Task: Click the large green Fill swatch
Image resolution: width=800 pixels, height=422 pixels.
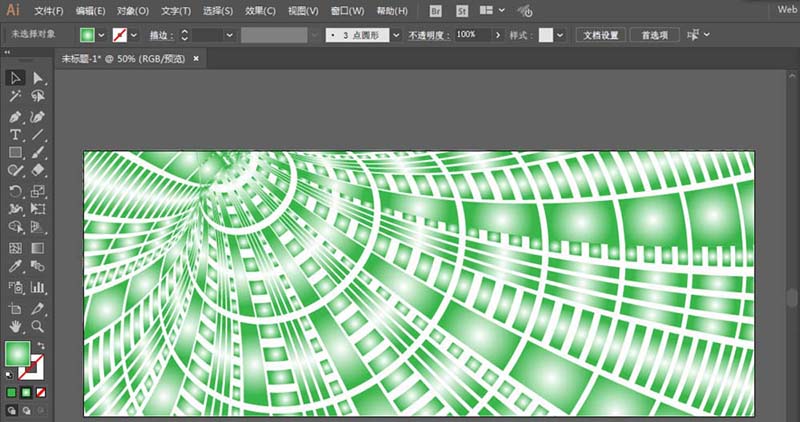Action: (x=18, y=354)
